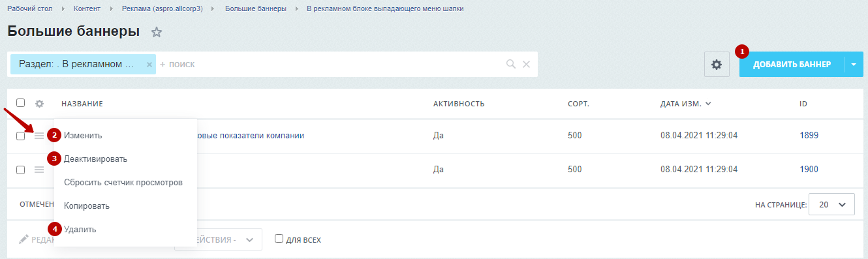Viewport: 868px width, 259px height.
Task: Choose Изменить in context menu
Action: (x=83, y=136)
